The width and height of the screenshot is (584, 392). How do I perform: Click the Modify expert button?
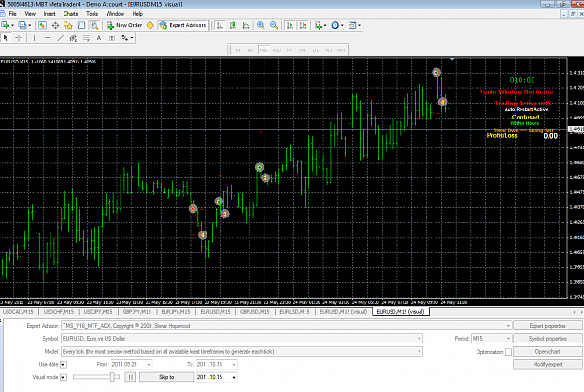coord(548,365)
